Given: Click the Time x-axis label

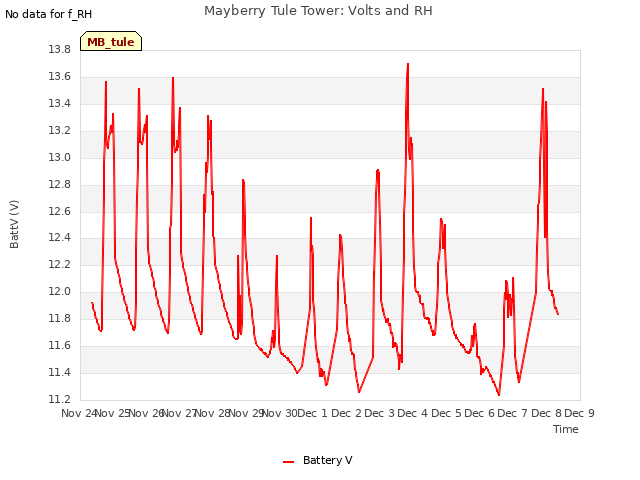Looking at the screenshot, I should pos(565,429).
